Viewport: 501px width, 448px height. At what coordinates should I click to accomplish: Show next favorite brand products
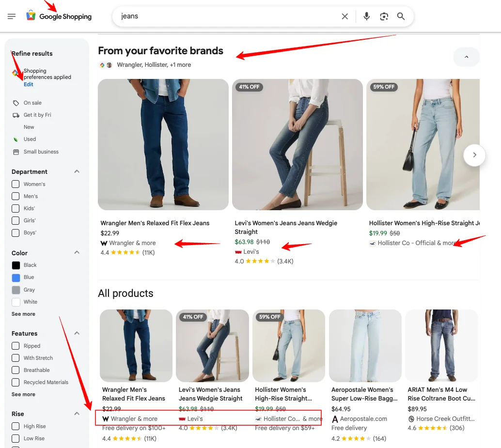(474, 155)
